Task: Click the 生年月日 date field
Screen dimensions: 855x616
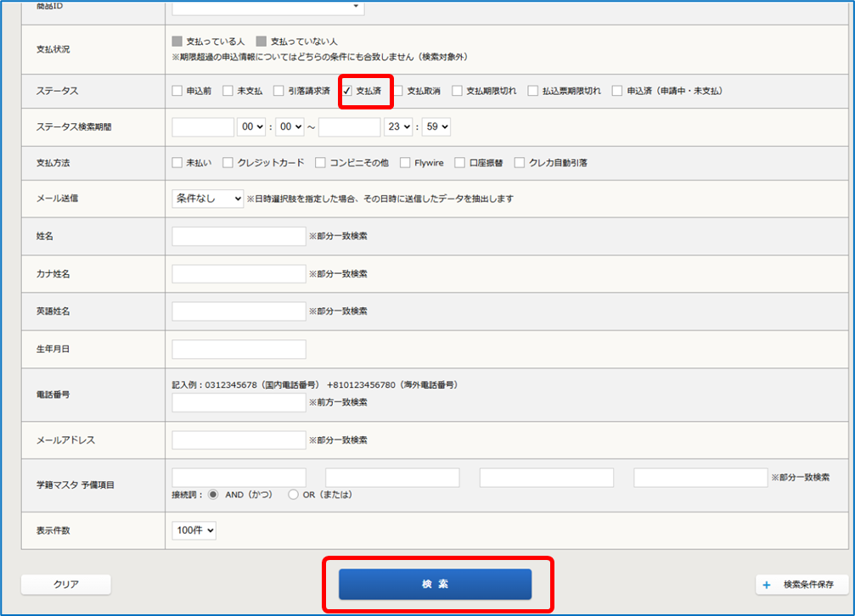Action: (x=239, y=349)
